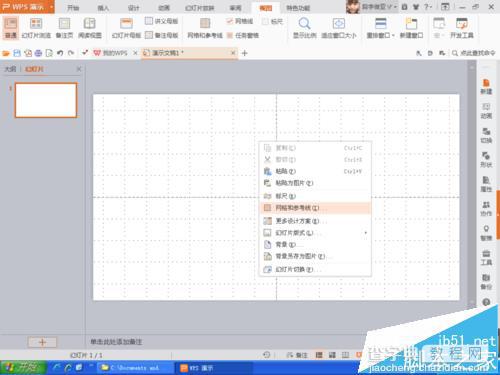Open the 备注母版 notes master
The image size is (500, 375).
tap(162, 35)
